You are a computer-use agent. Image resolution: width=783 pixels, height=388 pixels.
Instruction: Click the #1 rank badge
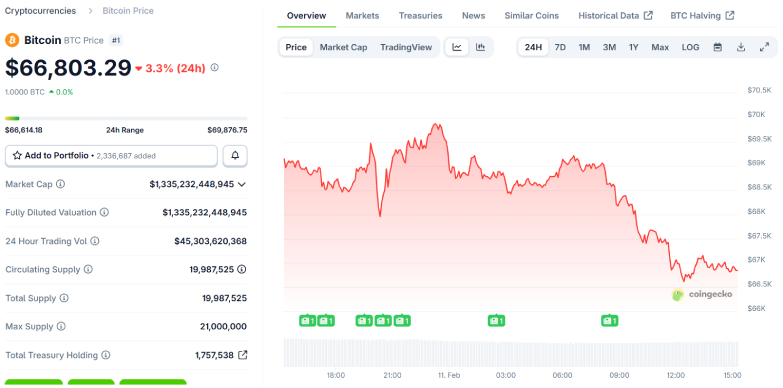[x=116, y=40]
